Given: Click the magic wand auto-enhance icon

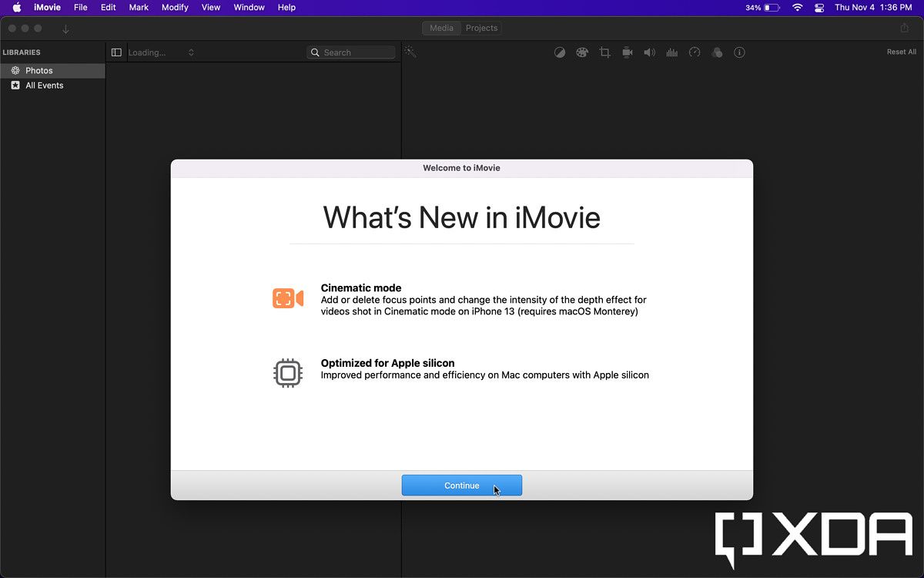Looking at the screenshot, I should click(410, 52).
